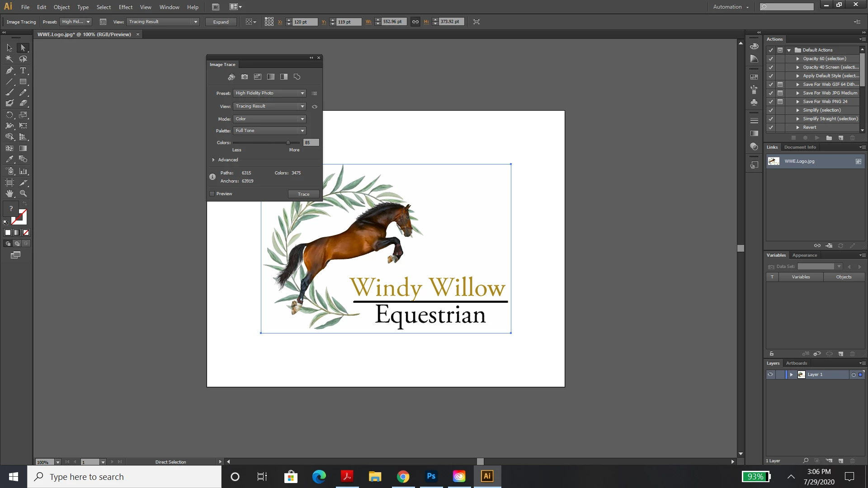Click the Auto-Color trace preset icon

231,77
